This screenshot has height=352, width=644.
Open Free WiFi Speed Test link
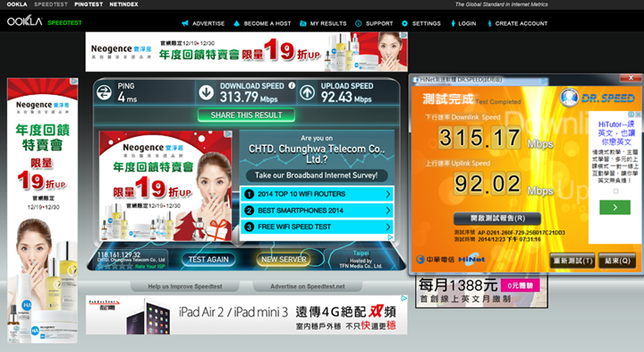(x=317, y=227)
